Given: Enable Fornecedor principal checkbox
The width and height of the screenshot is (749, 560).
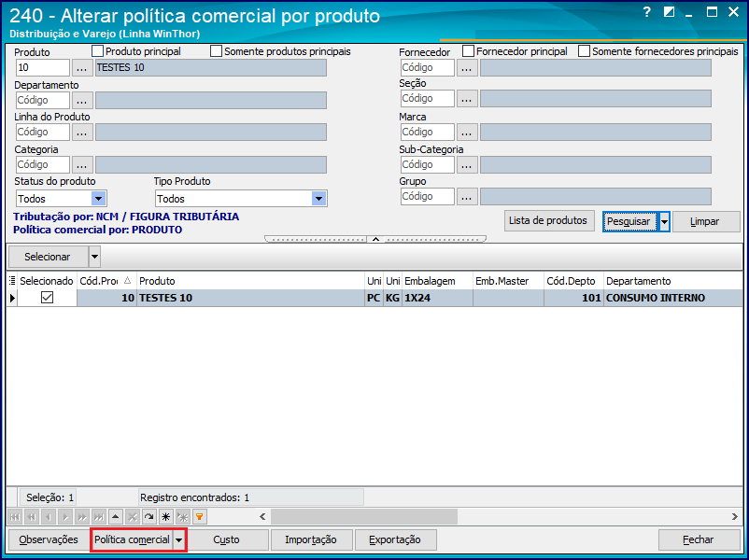Looking at the screenshot, I should click(x=469, y=51).
